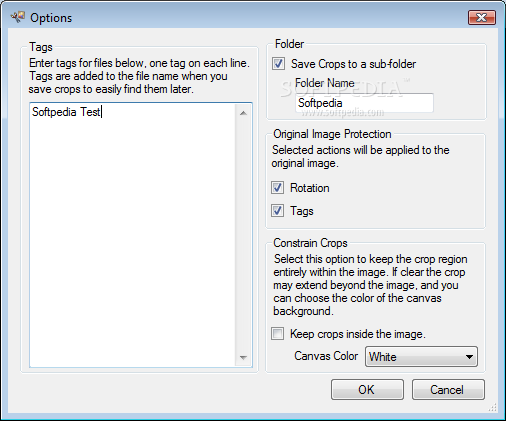The image size is (506, 421).
Task: Click the resize grip in corner
Action: point(493,407)
